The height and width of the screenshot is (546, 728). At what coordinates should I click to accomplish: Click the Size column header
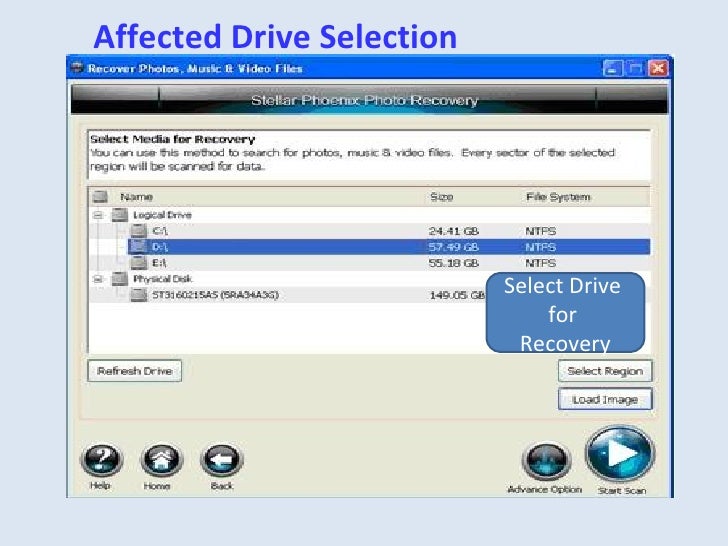point(442,197)
